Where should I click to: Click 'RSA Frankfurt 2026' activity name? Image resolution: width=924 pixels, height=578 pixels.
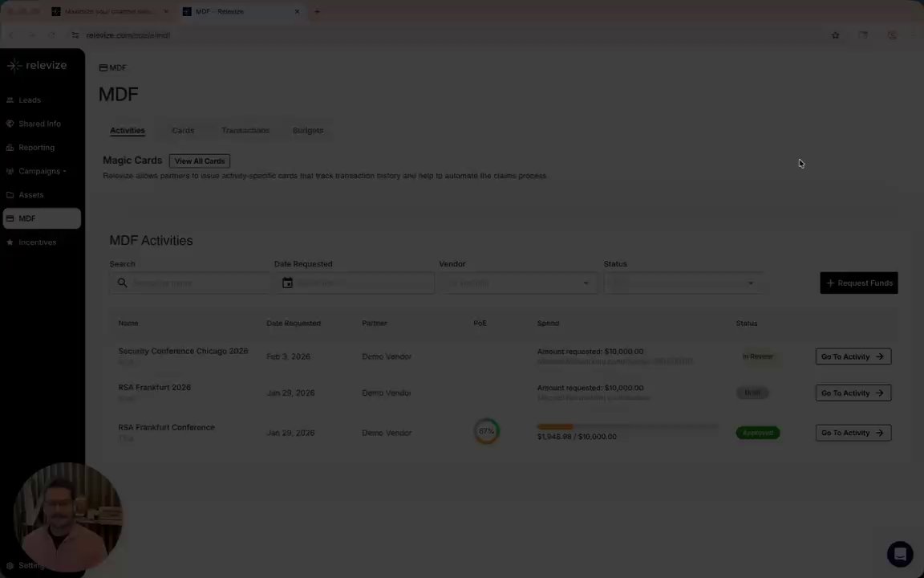pos(154,388)
